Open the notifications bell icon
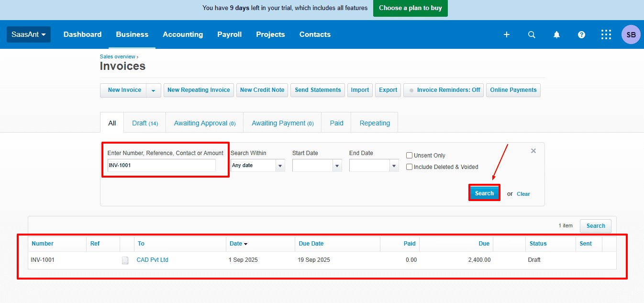 556,34
